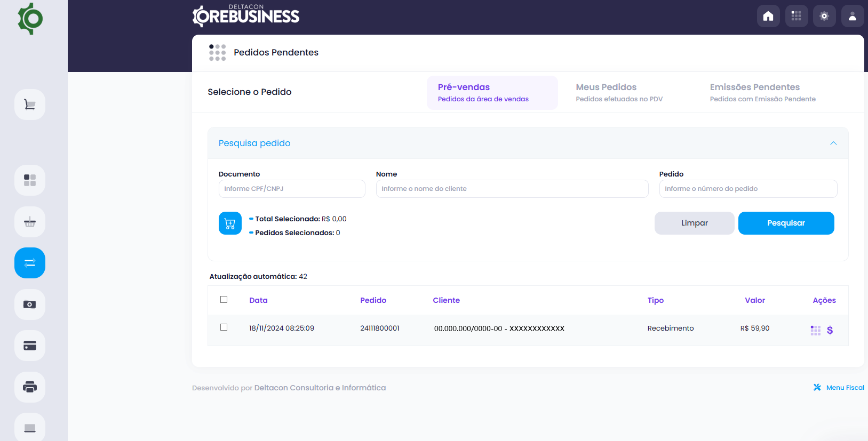Viewport: 868px width, 441px height.
Task: Switch to the Pré-vendas tab
Action: tap(492, 93)
